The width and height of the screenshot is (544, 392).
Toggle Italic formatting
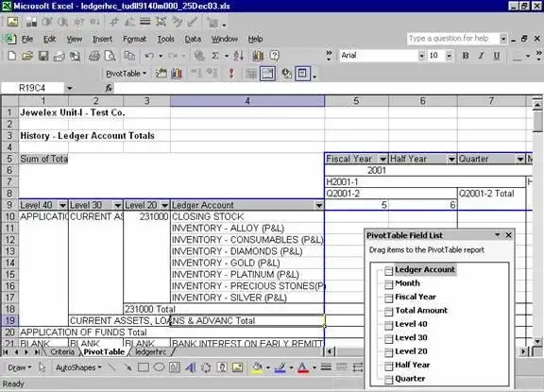point(481,56)
